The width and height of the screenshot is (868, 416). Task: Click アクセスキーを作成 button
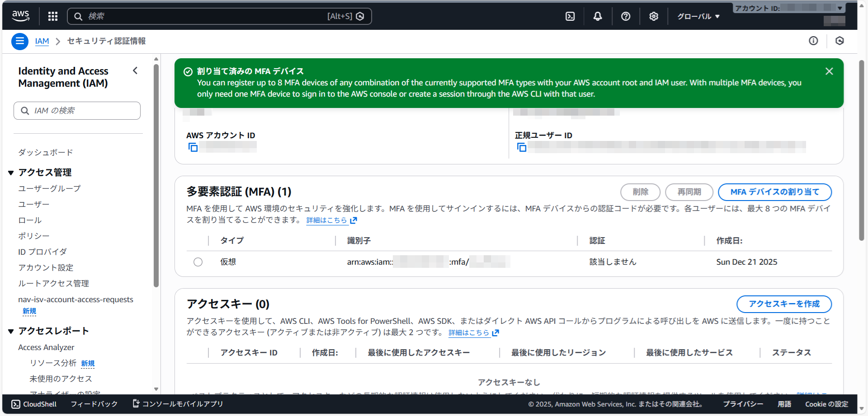(784, 304)
